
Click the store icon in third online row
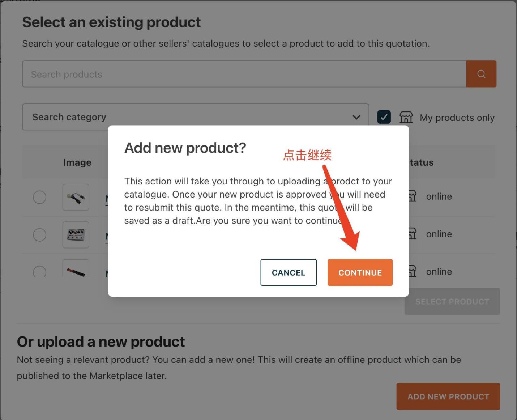click(413, 271)
